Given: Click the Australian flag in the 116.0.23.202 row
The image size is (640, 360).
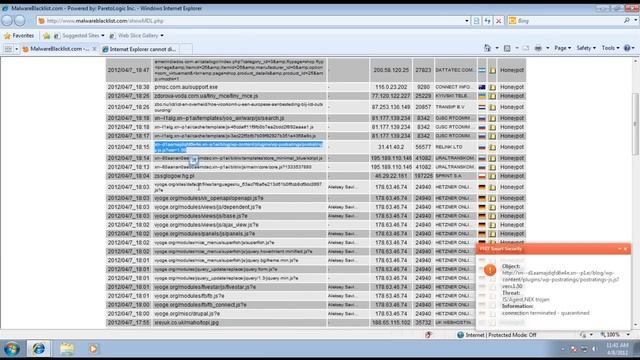Looking at the screenshot, I should 482,87.
